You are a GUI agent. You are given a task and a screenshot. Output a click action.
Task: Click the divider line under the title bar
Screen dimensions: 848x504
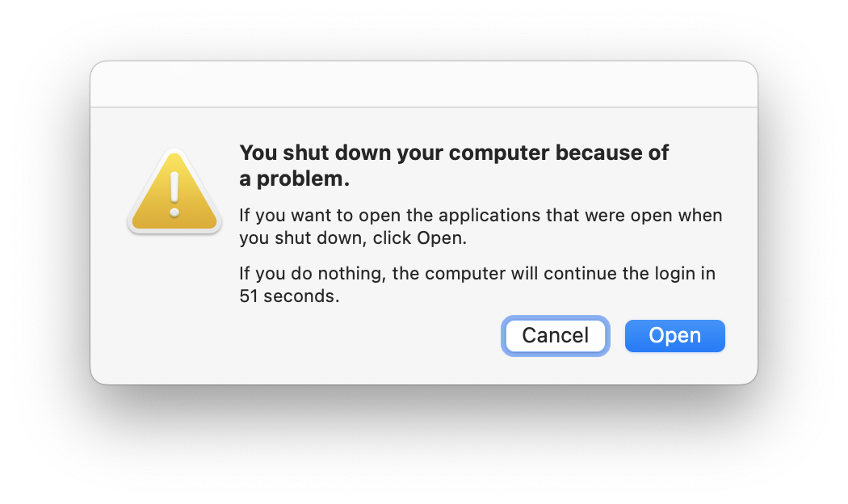pos(423,107)
